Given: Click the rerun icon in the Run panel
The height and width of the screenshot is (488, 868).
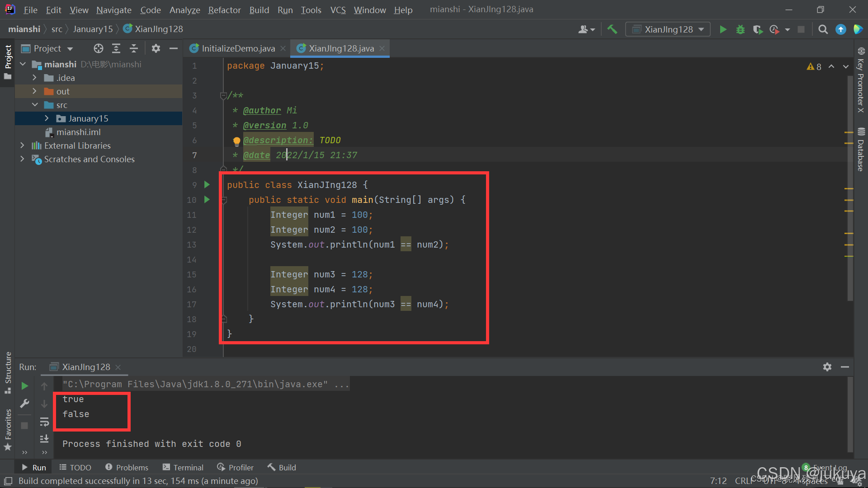Looking at the screenshot, I should coord(25,386).
